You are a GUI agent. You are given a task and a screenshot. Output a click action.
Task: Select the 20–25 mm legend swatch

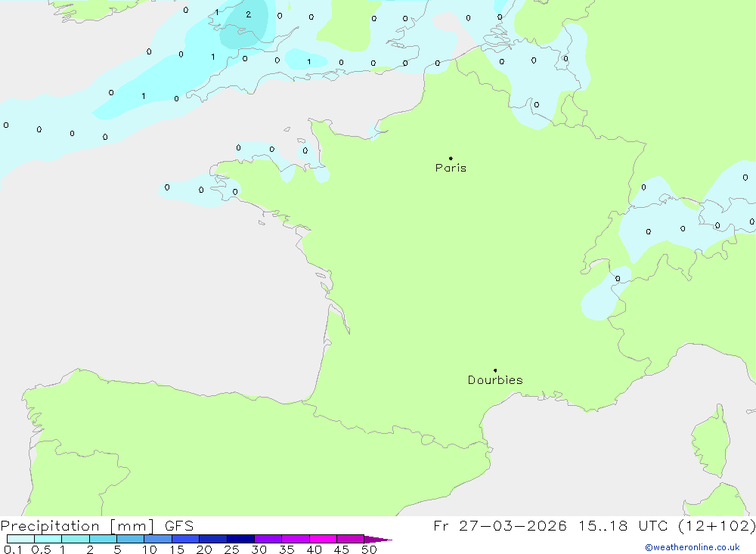coord(213,539)
